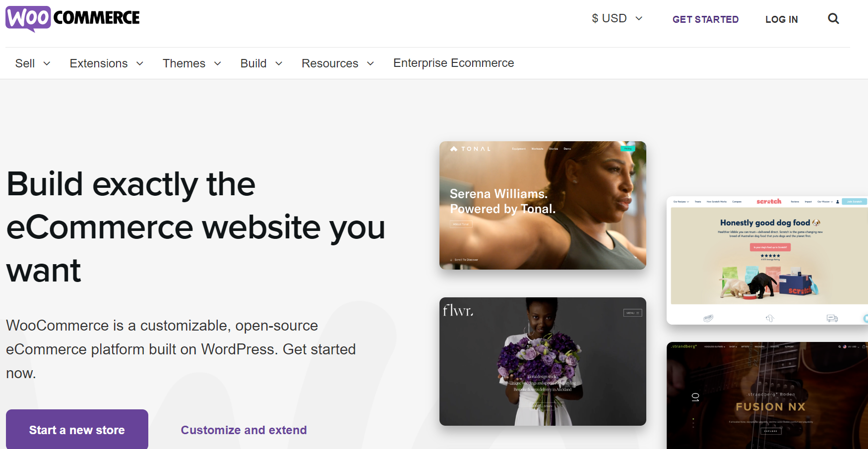Click the arrow next to Themes
The width and height of the screenshot is (868, 449).
218,63
